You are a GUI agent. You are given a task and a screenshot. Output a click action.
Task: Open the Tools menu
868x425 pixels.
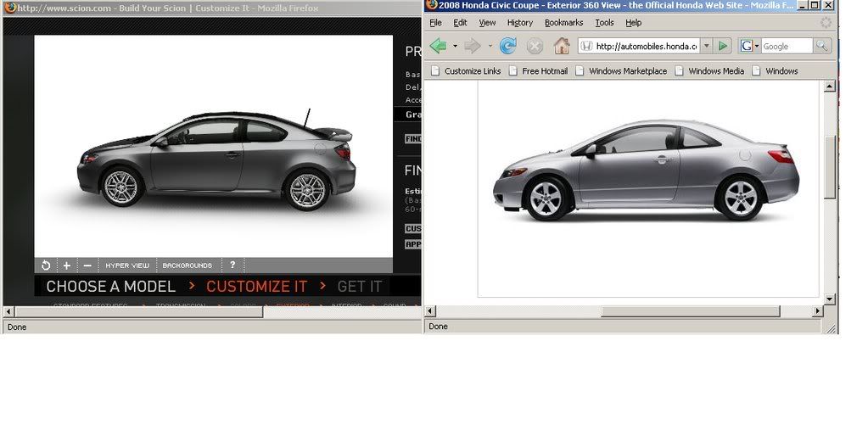pos(604,23)
